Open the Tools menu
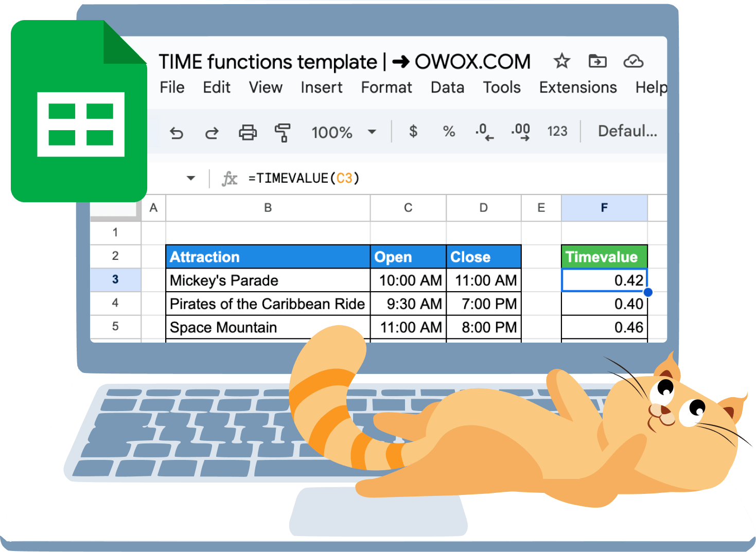Viewport: 756px width, 552px height. (502, 87)
